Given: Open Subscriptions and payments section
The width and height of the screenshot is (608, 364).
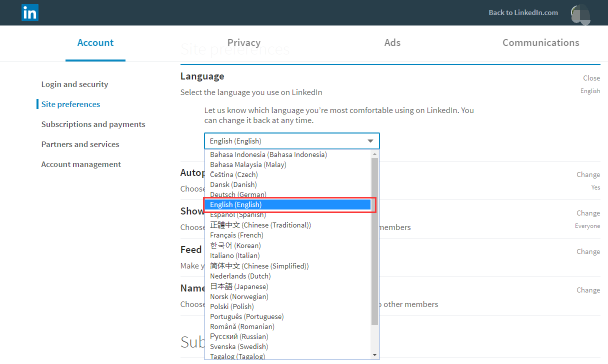Looking at the screenshot, I should 93,124.
